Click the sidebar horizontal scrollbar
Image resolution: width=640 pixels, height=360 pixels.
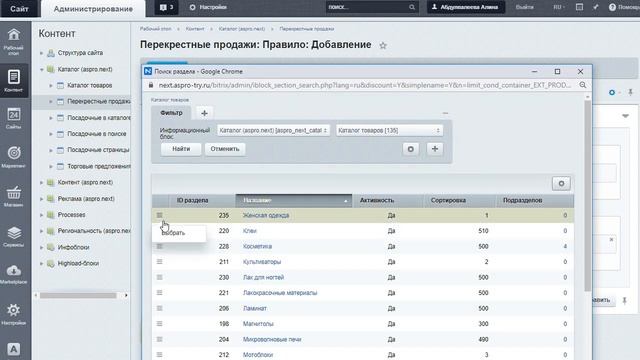pyautogui.click(x=78, y=295)
